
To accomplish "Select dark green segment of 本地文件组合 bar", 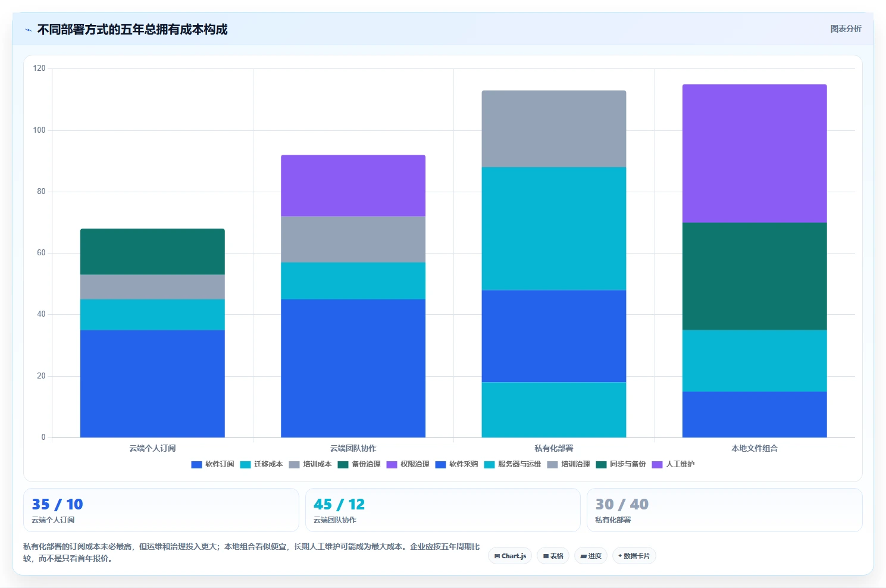I will coord(754,276).
